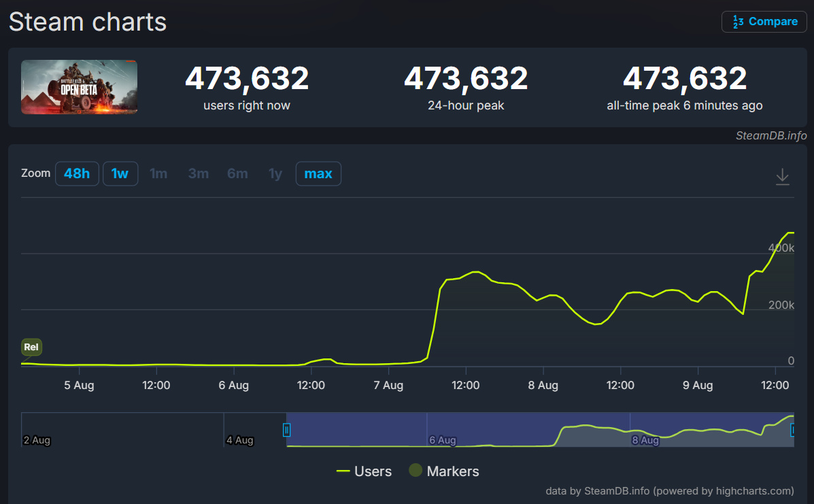The width and height of the screenshot is (814, 504).
Task: Click the 7 Aug x-axis label
Action: pos(388,385)
